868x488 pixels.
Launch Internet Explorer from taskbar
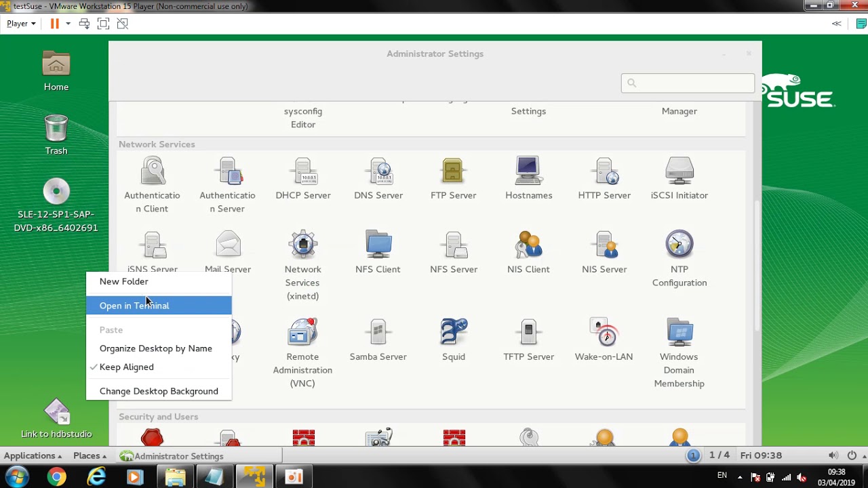click(97, 476)
